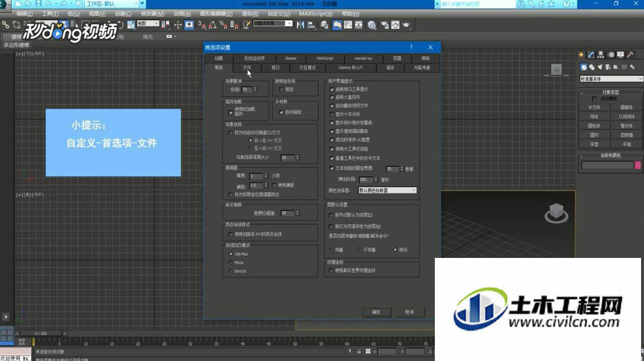The image size is (644, 361).
Task: Click the 取消 button in preferences dialog
Action: pyautogui.click(x=409, y=312)
